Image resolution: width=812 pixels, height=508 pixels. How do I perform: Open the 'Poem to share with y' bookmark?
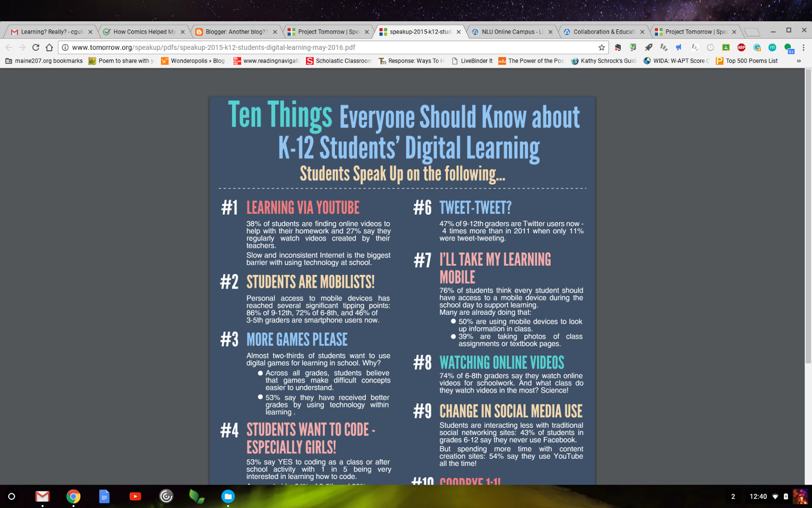[121, 61]
